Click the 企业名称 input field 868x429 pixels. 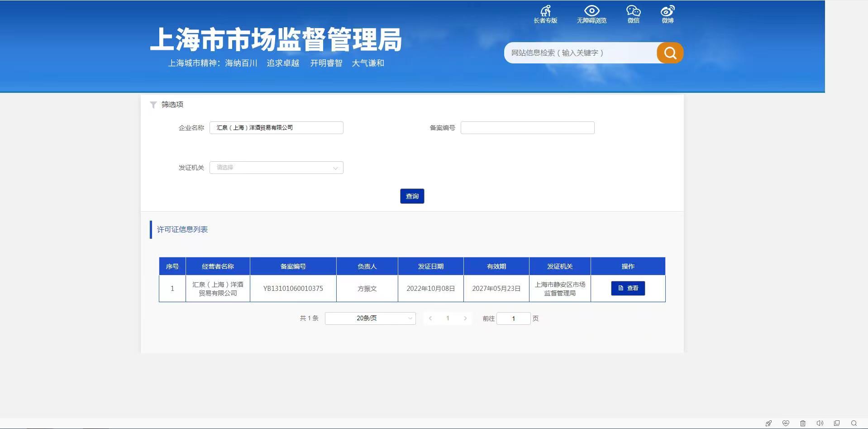[276, 128]
